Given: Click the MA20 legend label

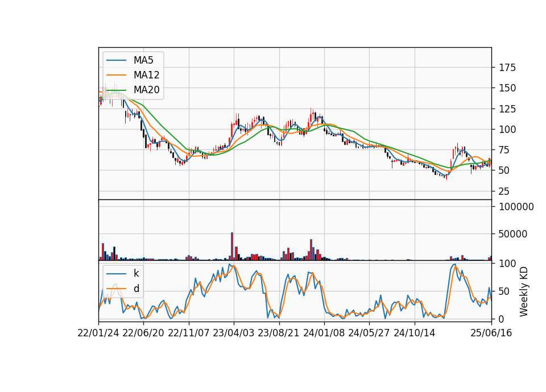Looking at the screenshot, I should tap(146, 90).
